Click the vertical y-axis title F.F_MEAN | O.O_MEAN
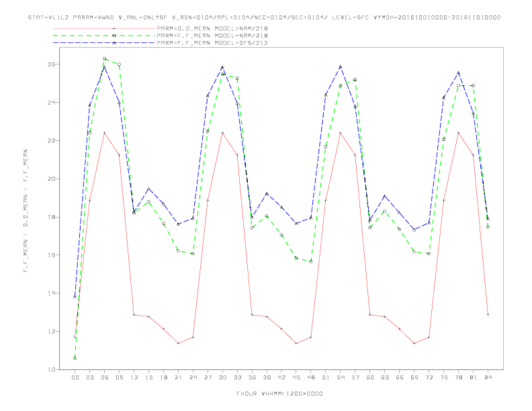 26,211
